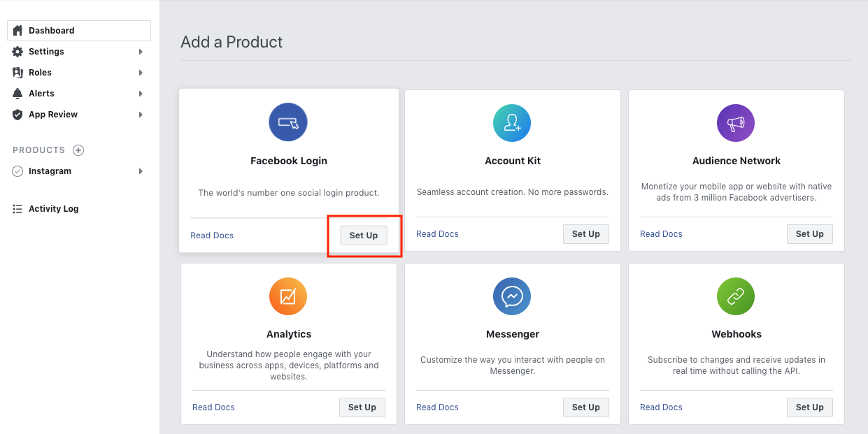This screenshot has width=868, height=434.
Task: Open the Roles menu item
Action: pos(79,73)
